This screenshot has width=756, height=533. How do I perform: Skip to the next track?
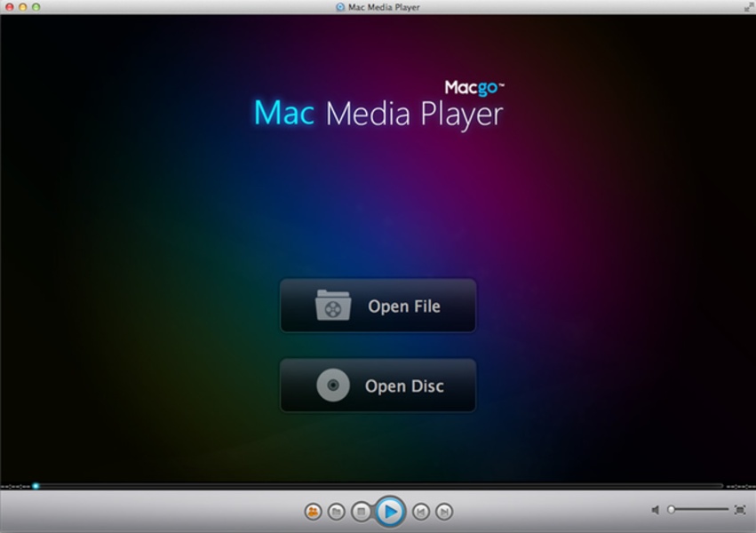click(x=444, y=512)
